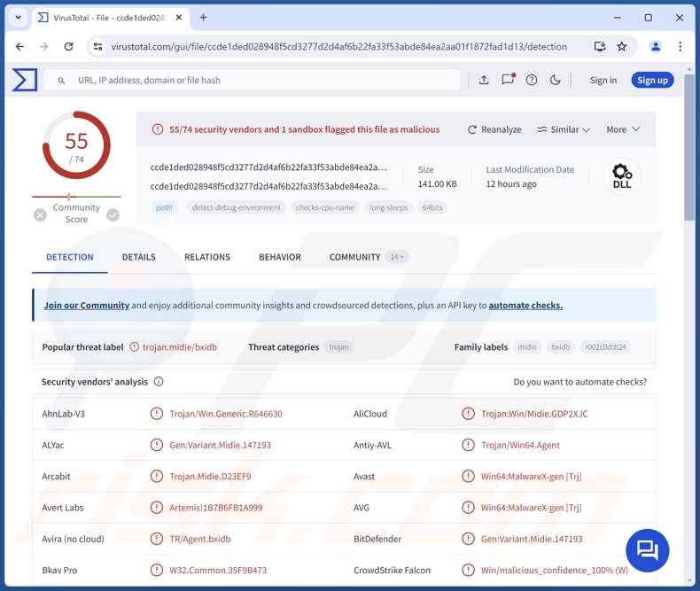Vote negative on community score X icon
The image size is (700, 591).
coord(40,215)
